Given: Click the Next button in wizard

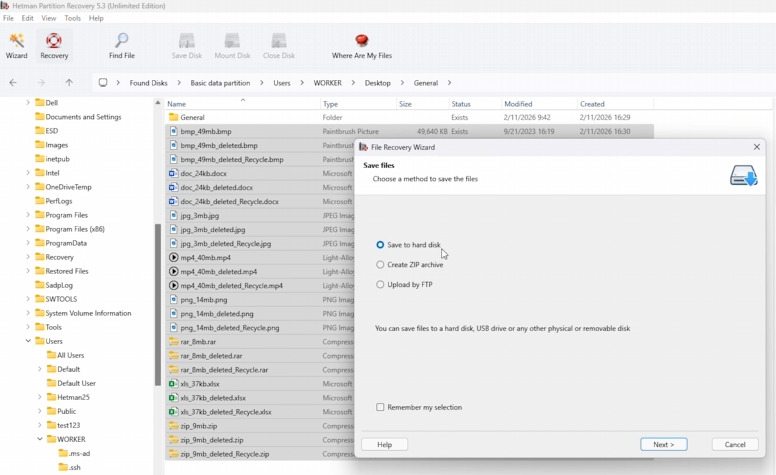Looking at the screenshot, I should coord(664,444).
